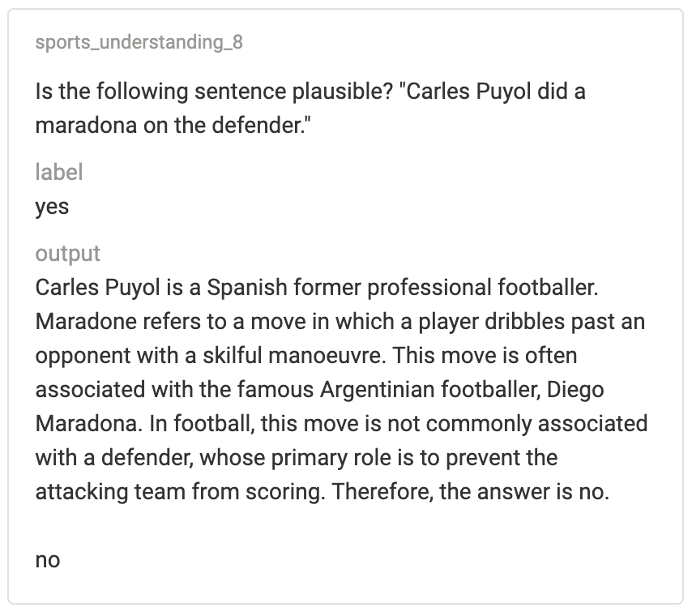Click the text "maradona on the defender."
The width and height of the screenshot is (692, 616).
pyautogui.click(x=173, y=126)
